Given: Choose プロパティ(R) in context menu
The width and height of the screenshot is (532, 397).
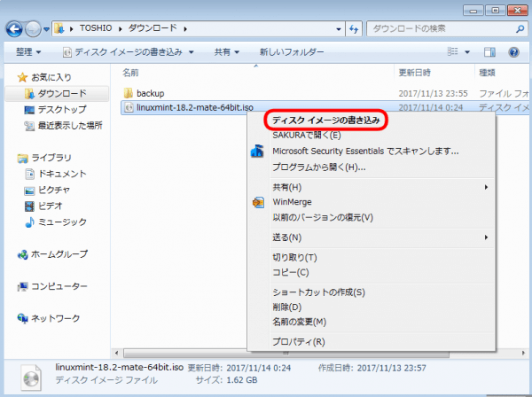Looking at the screenshot, I should (x=299, y=342).
